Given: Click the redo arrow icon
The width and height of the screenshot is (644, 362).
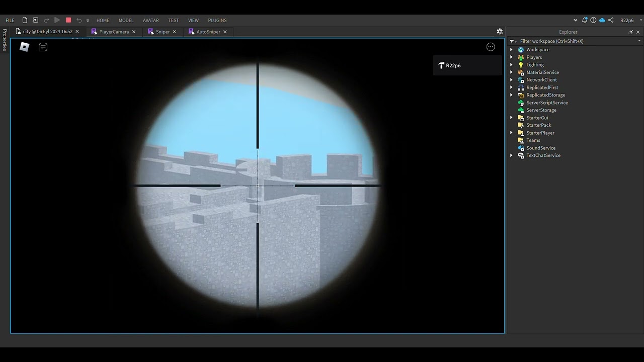Looking at the screenshot, I should (46, 20).
